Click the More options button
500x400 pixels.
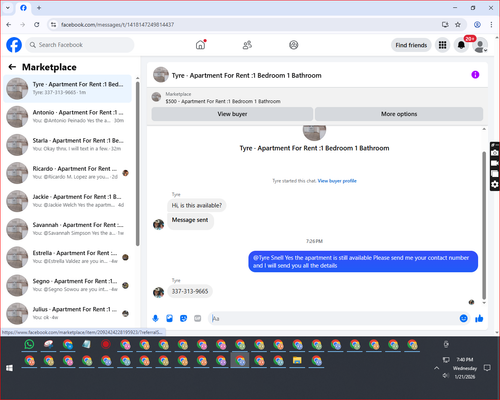coord(399,114)
